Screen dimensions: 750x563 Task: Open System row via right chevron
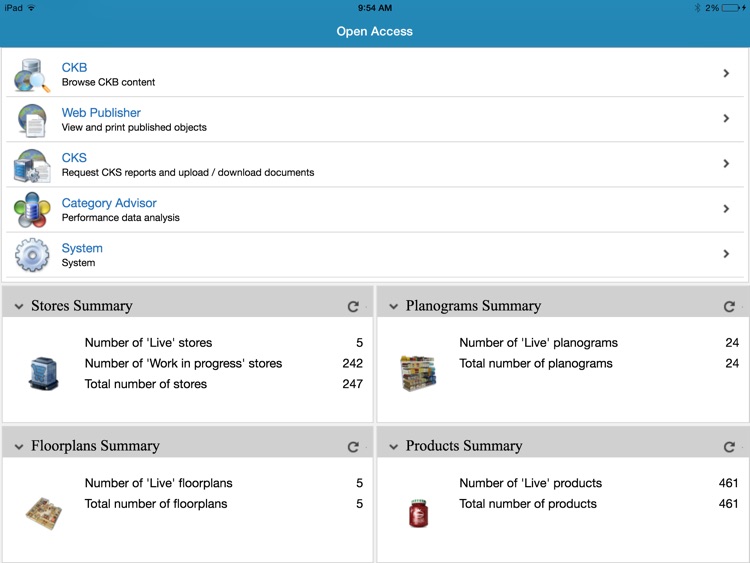(726, 254)
